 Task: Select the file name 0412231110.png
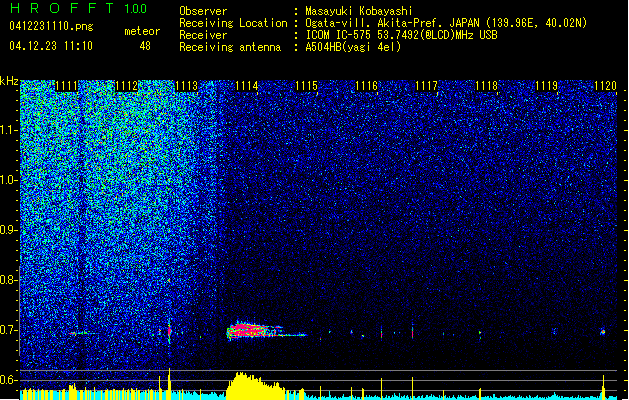pyautogui.click(x=51, y=27)
